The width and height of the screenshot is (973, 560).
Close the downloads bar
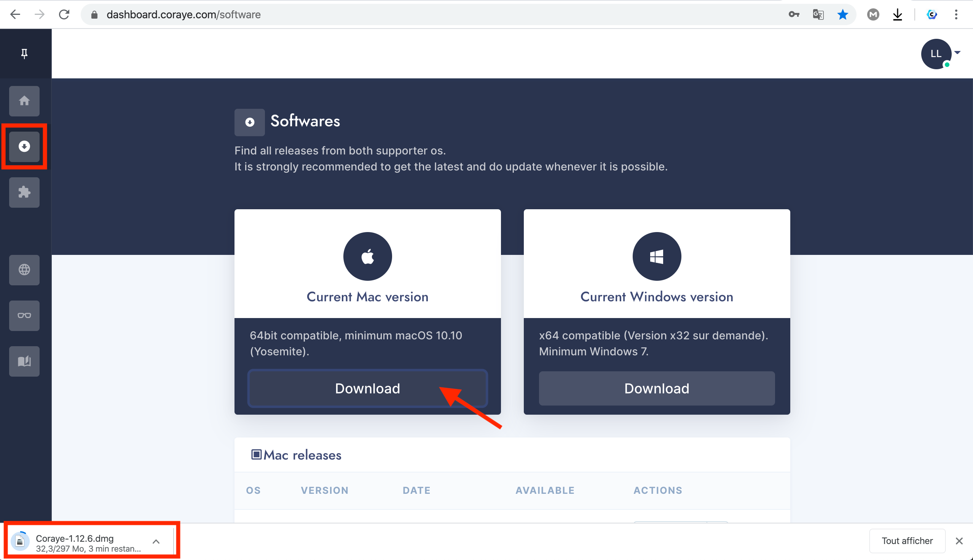coord(959,541)
